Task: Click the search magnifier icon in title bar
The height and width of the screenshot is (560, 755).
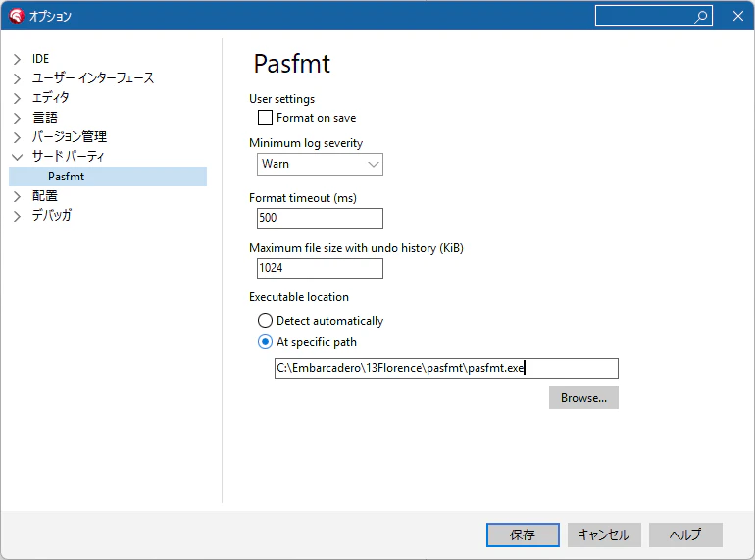Action: 701,17
